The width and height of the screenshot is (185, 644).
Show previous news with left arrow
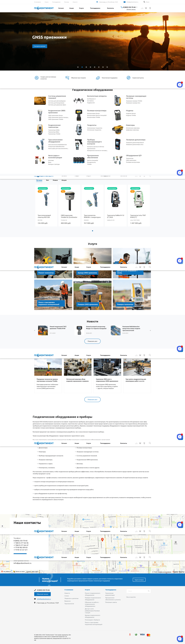[35, 330]
